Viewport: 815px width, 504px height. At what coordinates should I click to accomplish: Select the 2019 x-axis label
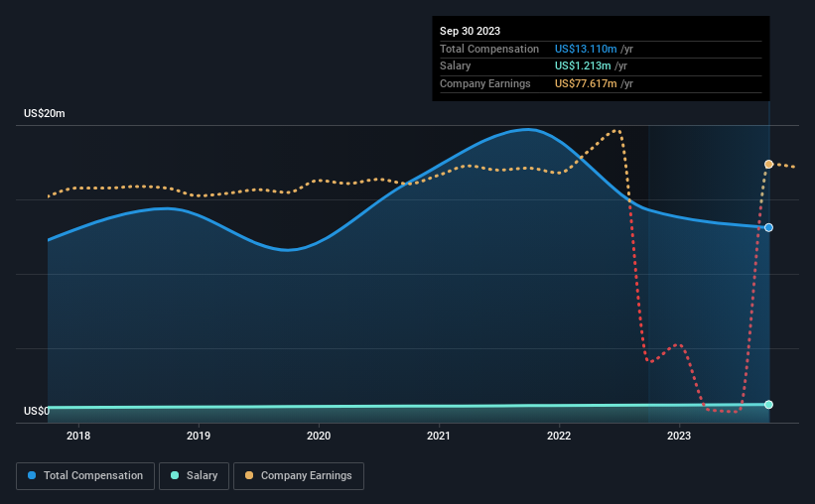coord(199,436)
